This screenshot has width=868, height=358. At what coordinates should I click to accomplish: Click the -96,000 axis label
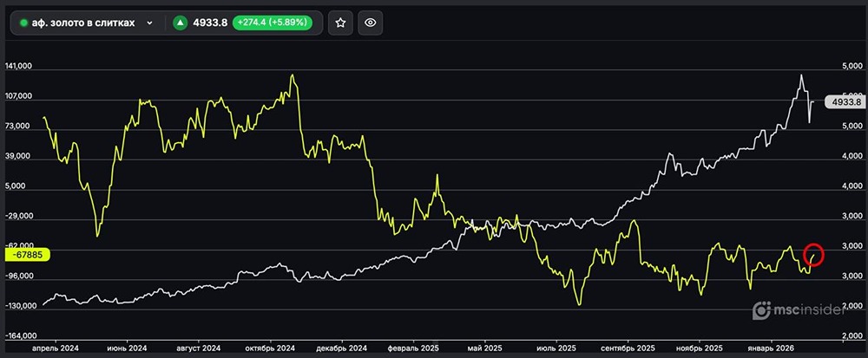pyautogui.click(x=19, y=277)
